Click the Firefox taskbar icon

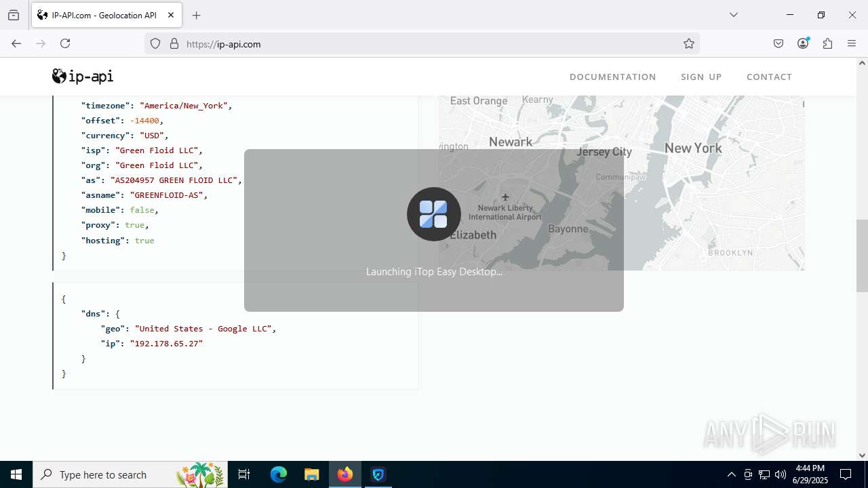345,474
